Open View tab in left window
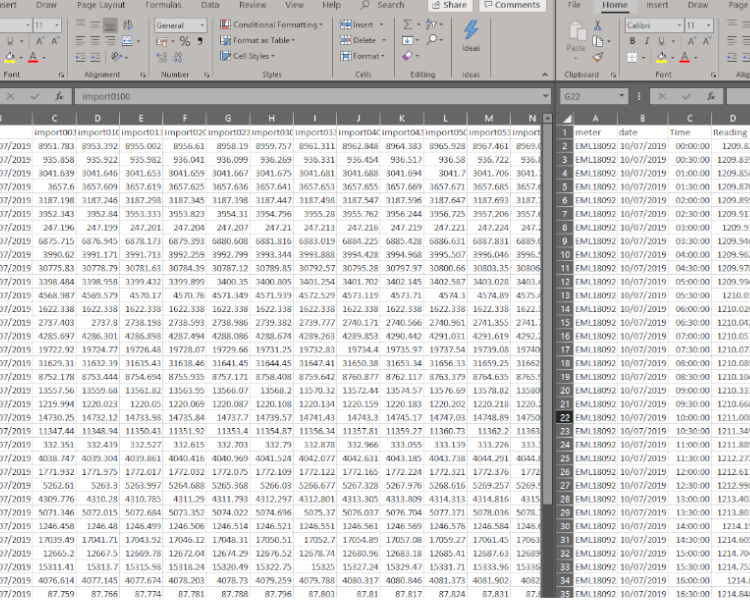This screenshot has width=750, height=600. 294,5
